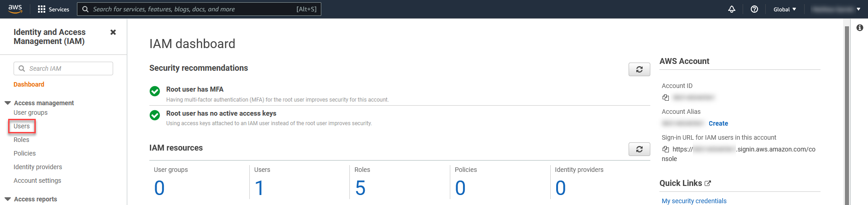Viewport: 868px width, 205px height.
Task: Close the IAM navigation panel
Action: 113,32
